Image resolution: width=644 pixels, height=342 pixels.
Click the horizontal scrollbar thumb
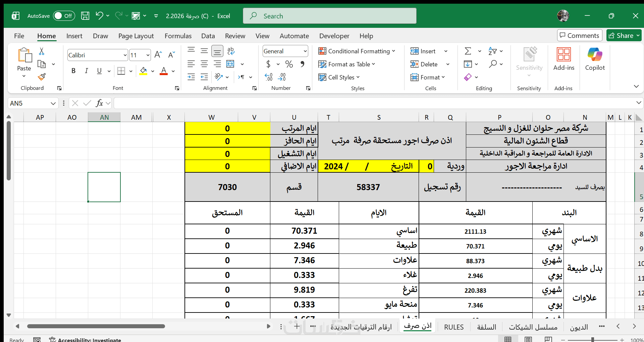pos(96,326)
